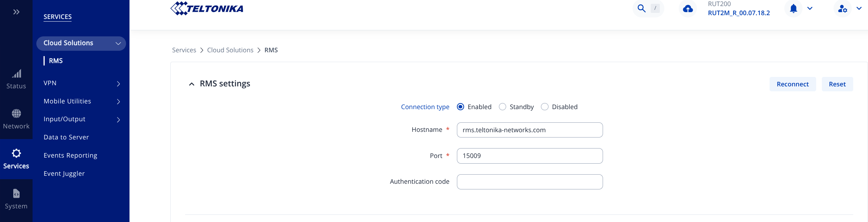Select Disabled connection type
Viewport: 868px width, 222px height.
point(545,107)
